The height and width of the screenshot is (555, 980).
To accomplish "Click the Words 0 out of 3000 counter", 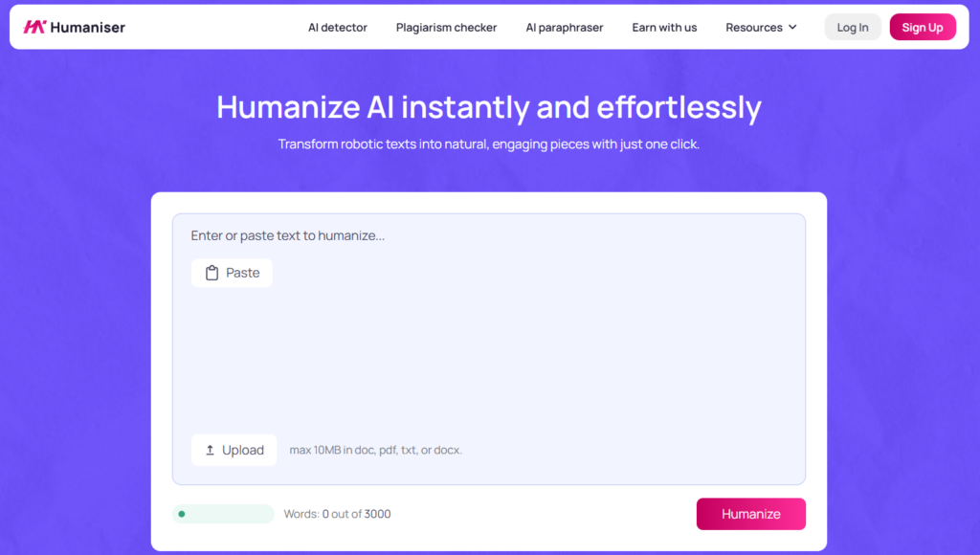I will pos(337,515).
